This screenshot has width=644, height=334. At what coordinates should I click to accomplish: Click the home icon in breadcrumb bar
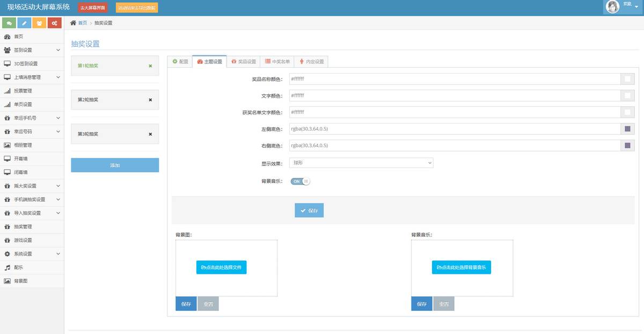pos(73,23)
